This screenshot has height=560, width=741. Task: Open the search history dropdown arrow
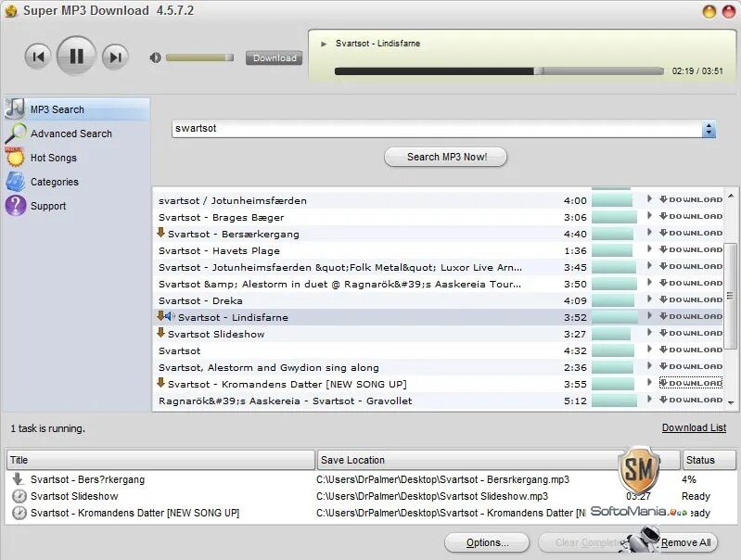tap(709, 129)
